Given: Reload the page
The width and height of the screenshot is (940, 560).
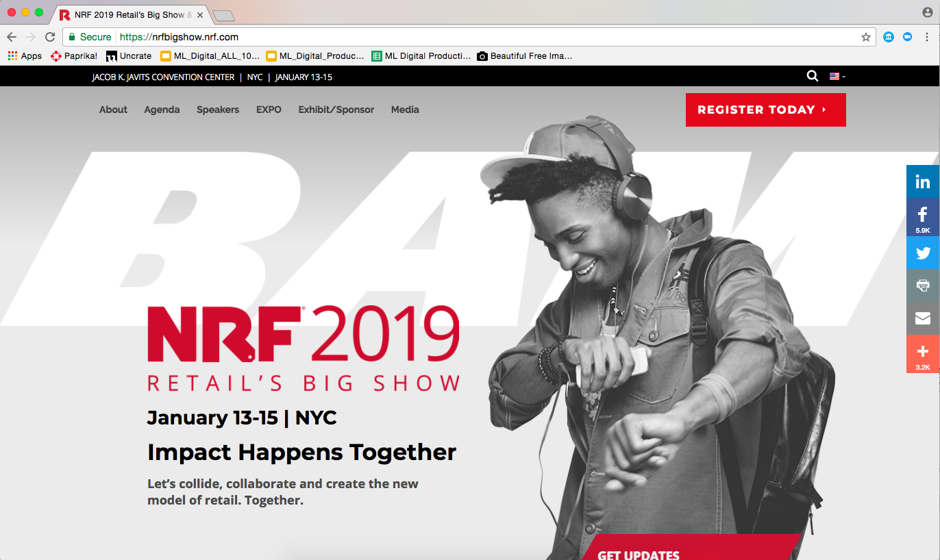Looking at the screenshot, I should 50,37.
